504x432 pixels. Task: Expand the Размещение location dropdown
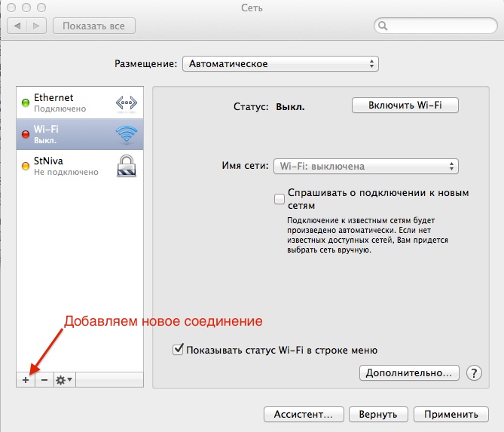[279, 64]
